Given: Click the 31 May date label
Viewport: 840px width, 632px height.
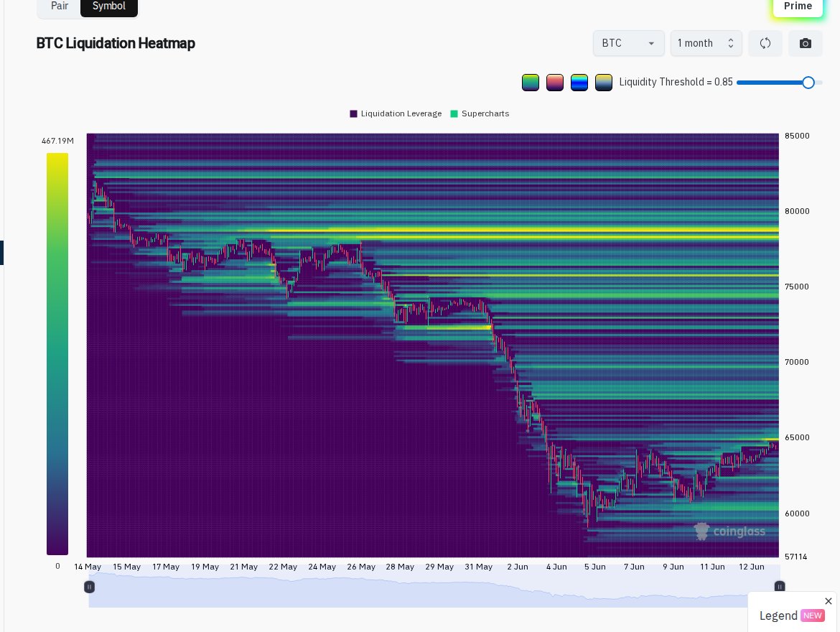Looking at the screenshot, I should (x=478, y=567).
